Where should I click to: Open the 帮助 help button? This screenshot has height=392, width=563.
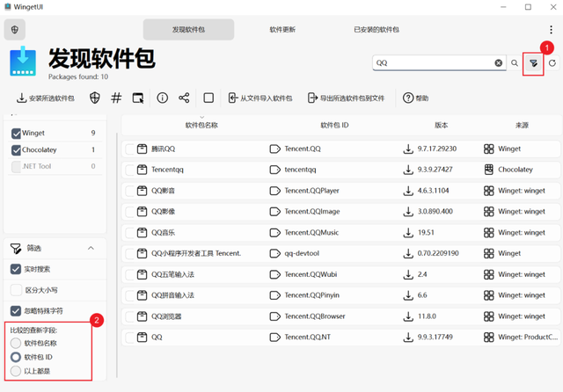click(416, 98)
